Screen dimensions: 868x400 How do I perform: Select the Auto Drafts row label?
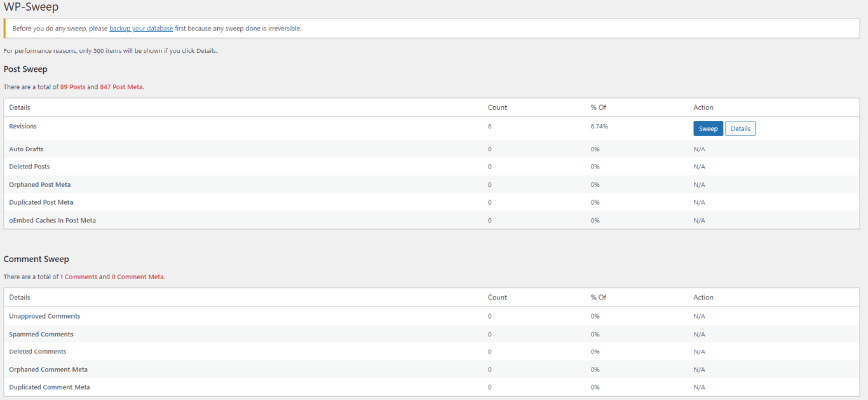pyautogui.click(x=26, y=149)
